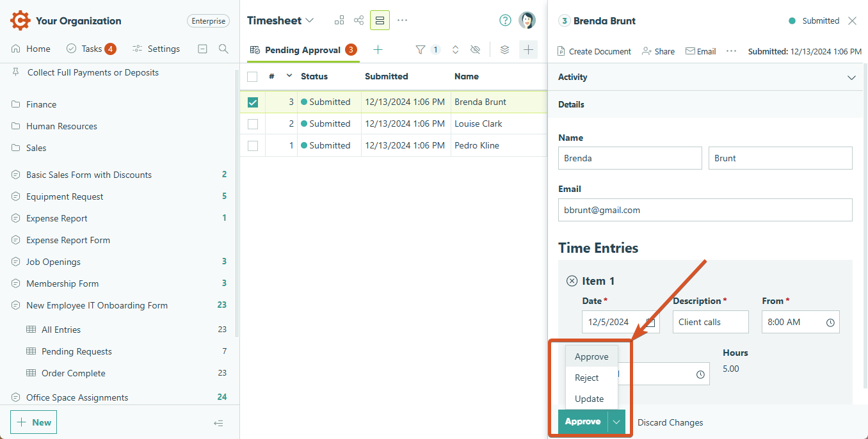This screenshot has width=868, height=439.
Task: Click the New button
Action: 34,422
